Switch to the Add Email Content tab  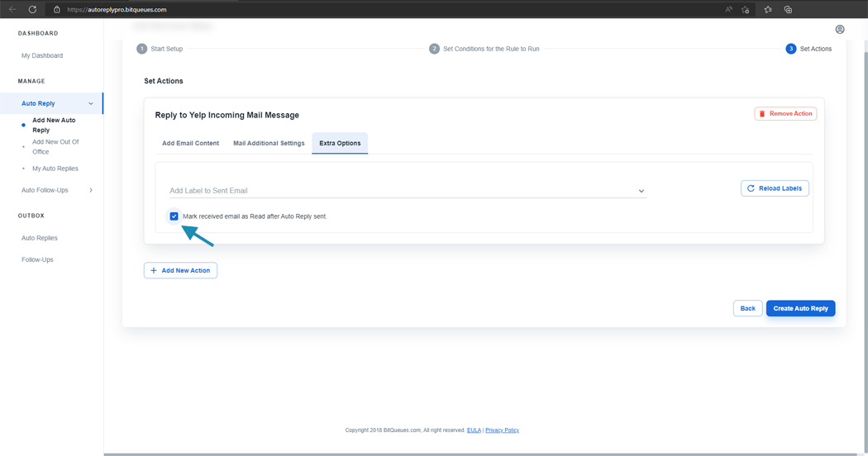[x=190, y=143]
